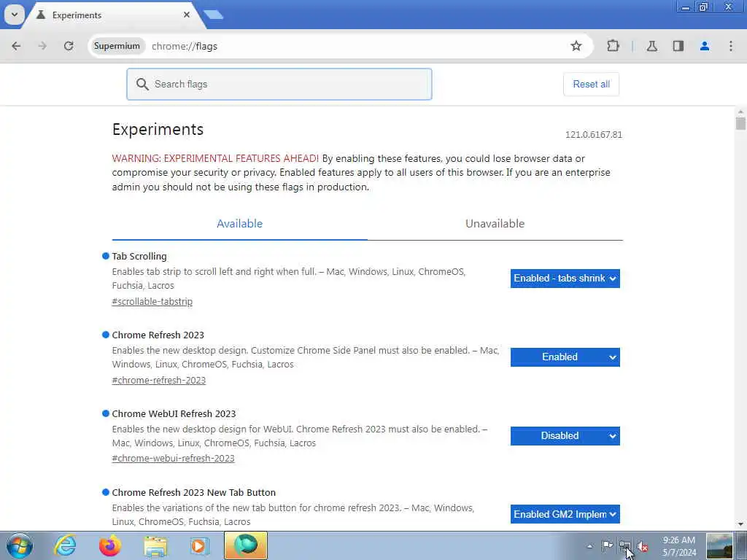Reset all flags to default
747x560 pixels.
pyautogui.click(x=591, y=85)
